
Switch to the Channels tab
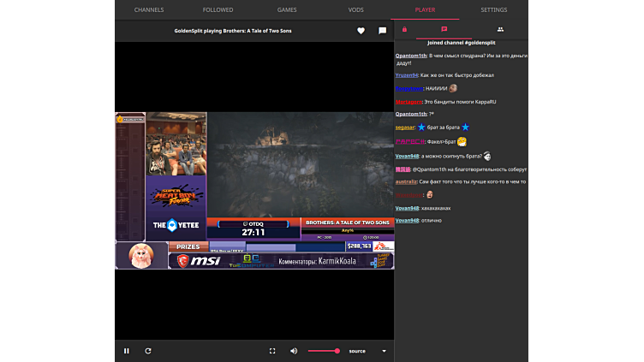pos(149,9)
